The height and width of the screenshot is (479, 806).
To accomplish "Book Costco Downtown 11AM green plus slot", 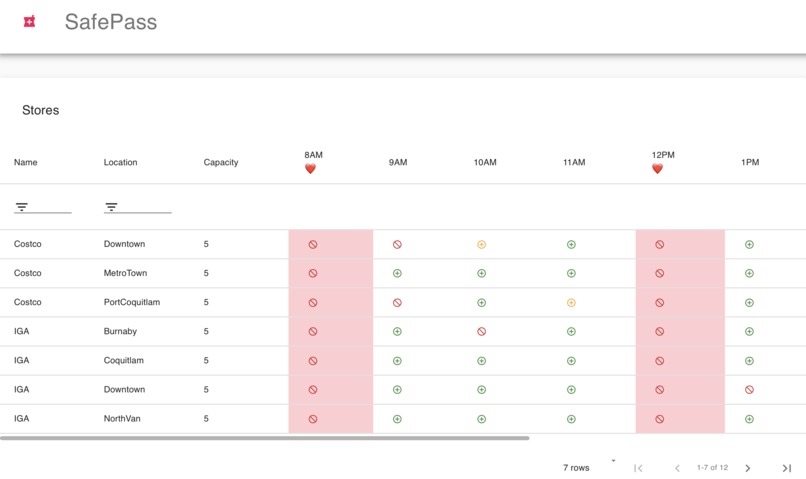I will coord(571,245).
